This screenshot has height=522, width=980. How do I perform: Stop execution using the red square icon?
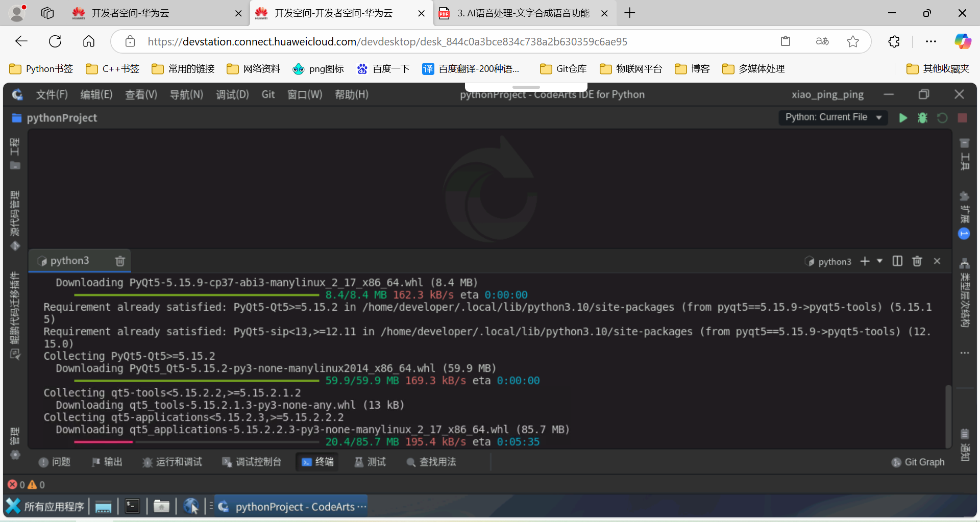point(962,117)
